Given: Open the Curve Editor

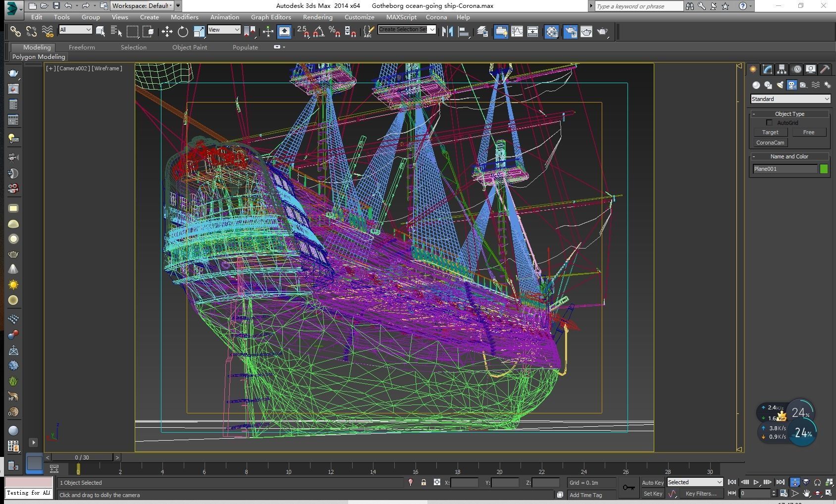Looking at the screenshot, I should [517, 32].
